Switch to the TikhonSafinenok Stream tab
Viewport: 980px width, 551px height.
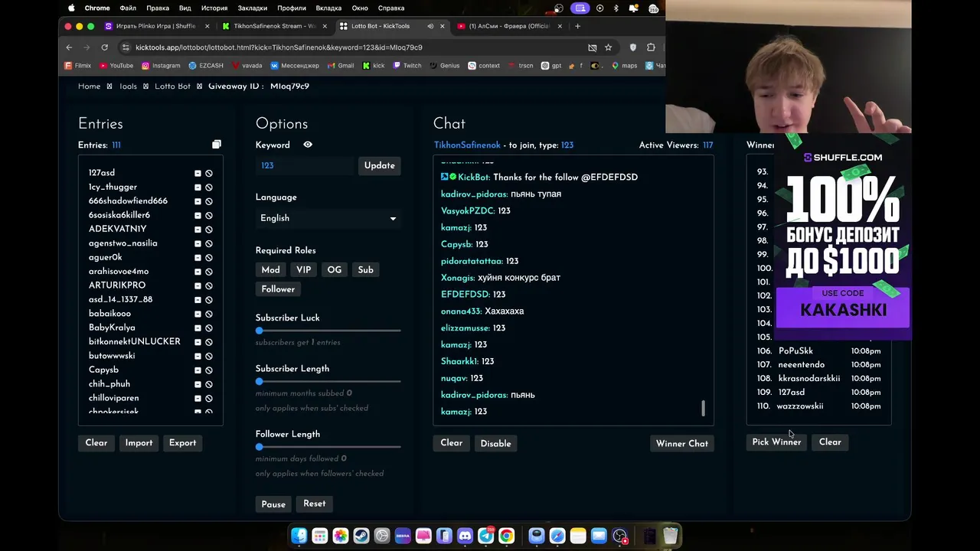273,26
